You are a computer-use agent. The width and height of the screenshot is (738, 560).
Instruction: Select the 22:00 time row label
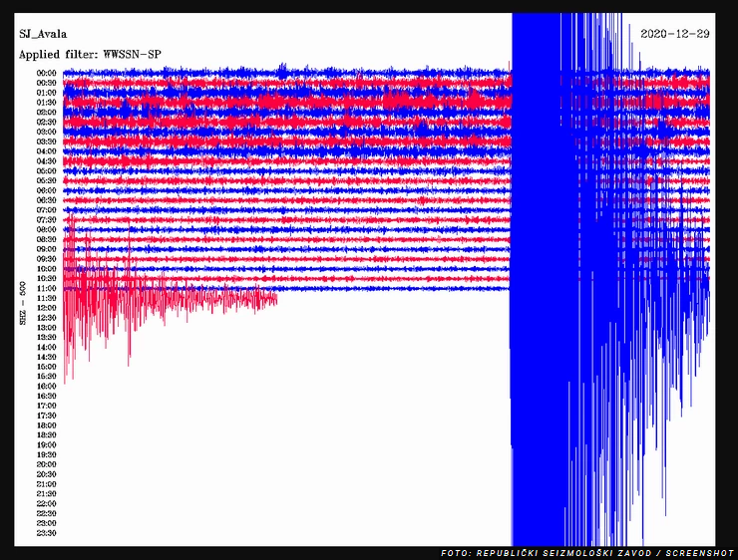(x=46, y=503)
